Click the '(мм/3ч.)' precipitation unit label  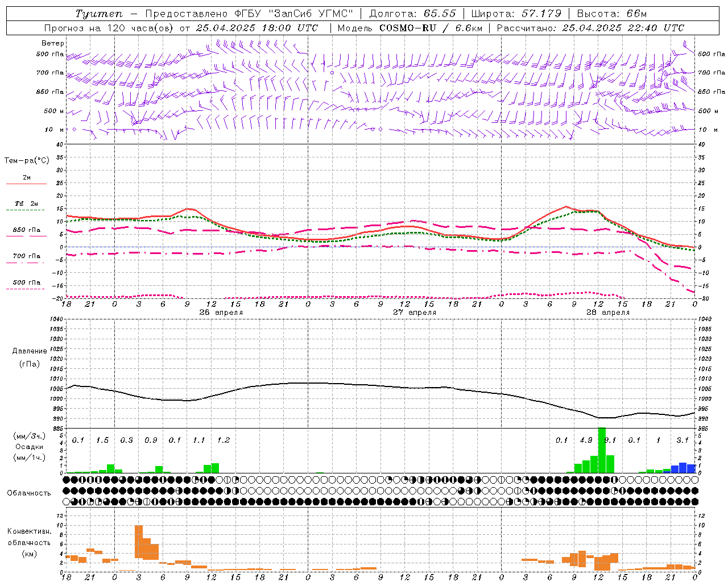30,436
